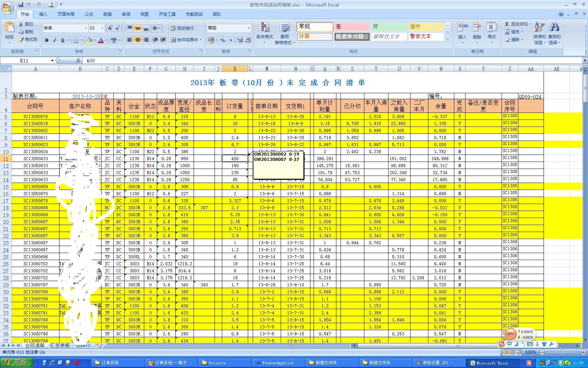This screenshot has width=588, height=368.
Task: Apply cell borders
Action: click(76, 40)
